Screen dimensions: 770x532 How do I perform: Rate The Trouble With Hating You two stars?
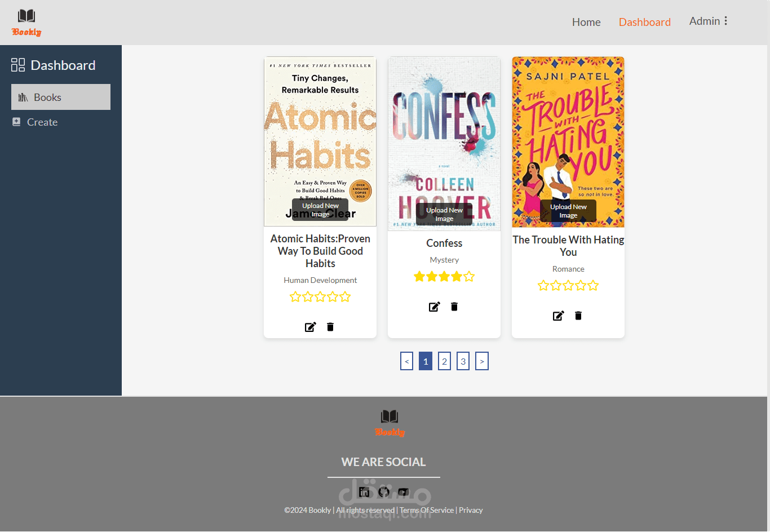(556, 285)
